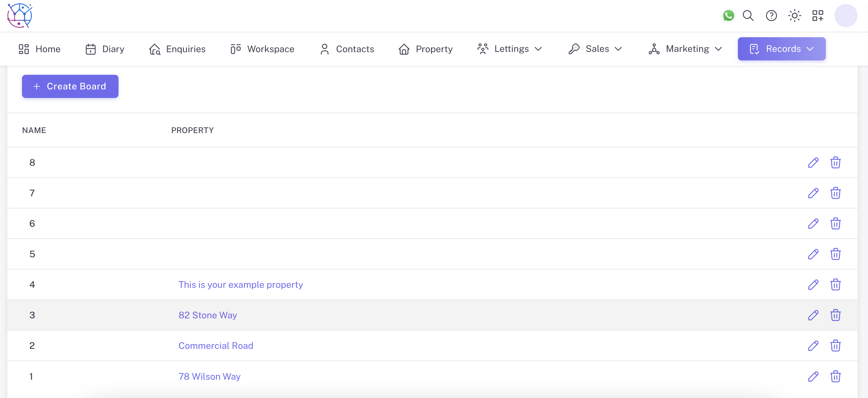868x398 pixels.
Task: Click the Create Board button
Action: tap(70, 86)
